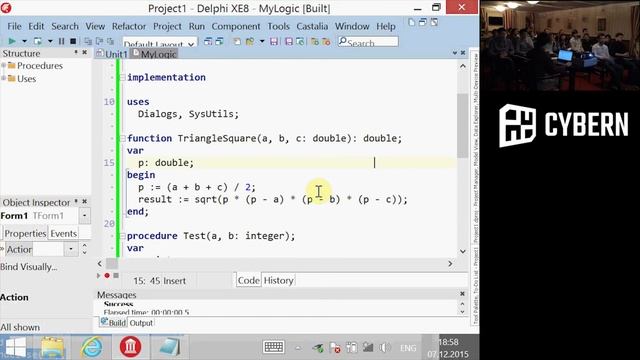Toggle the Structure panel pin
This screenshot has height=360, width=640.
[76, 53]
